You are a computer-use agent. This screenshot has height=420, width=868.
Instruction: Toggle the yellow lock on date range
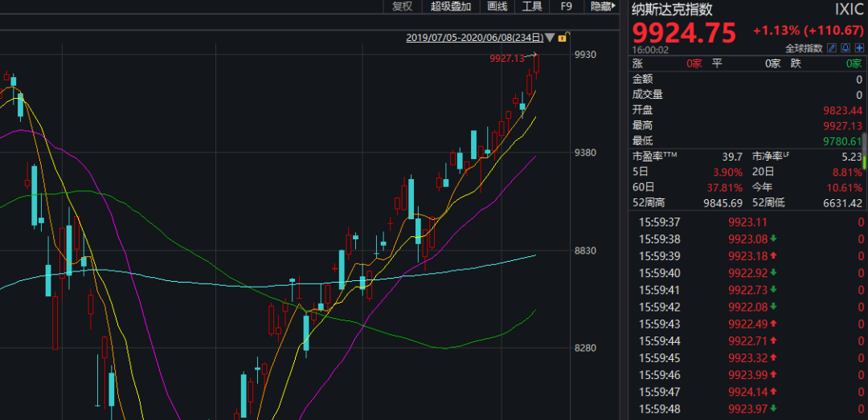coord(563,37)
